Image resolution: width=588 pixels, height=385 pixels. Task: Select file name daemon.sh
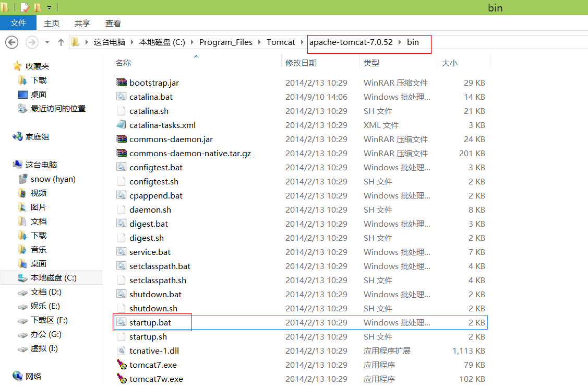point(150,210)
